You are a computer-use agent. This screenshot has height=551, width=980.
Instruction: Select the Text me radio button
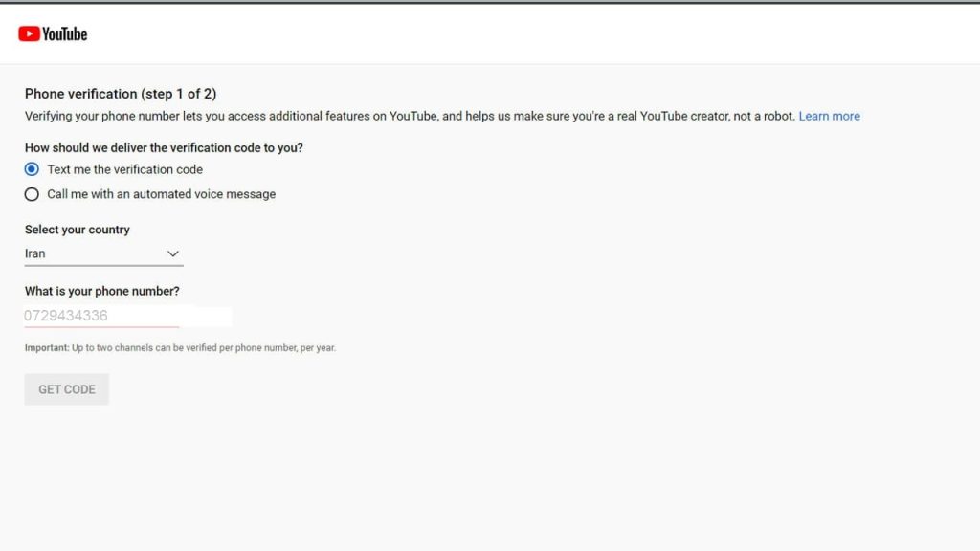[32, 169]
